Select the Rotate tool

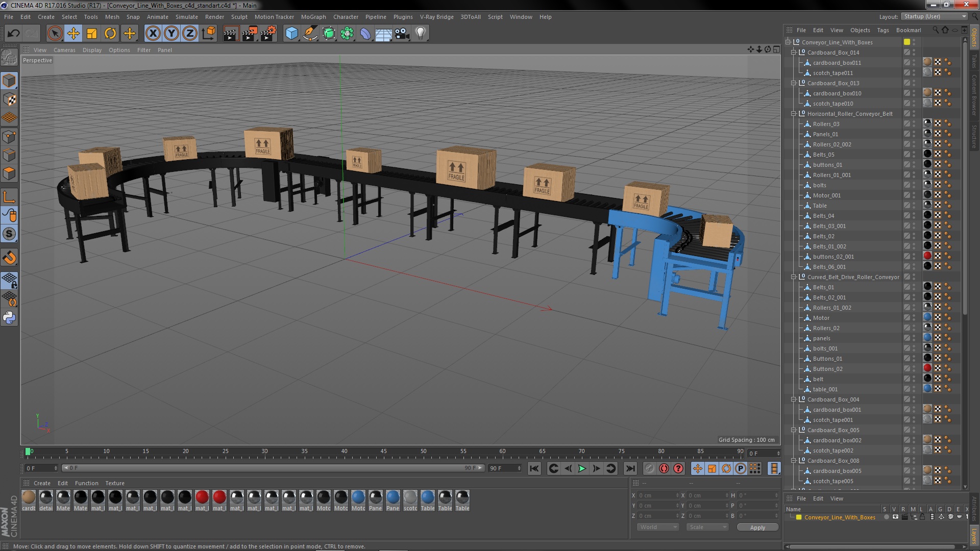pyautogui.click(x=110, y=34)
